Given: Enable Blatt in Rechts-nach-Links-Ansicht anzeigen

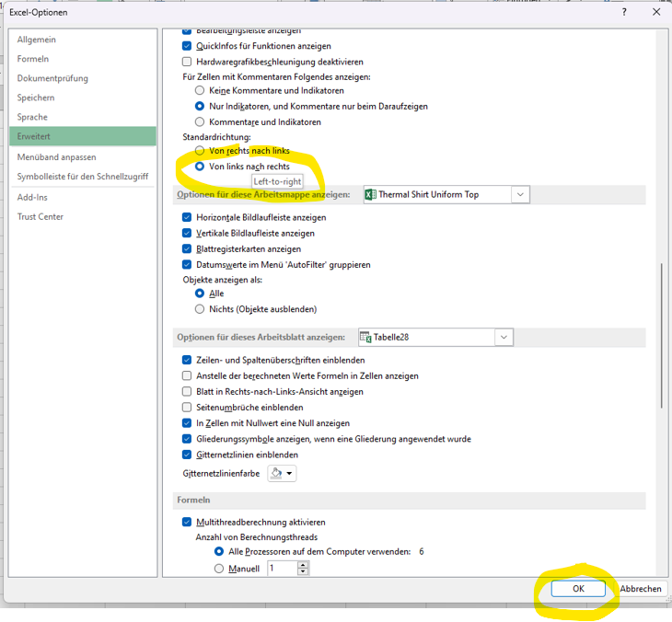Looking at the screenshot, I should [x=187, y=392].
